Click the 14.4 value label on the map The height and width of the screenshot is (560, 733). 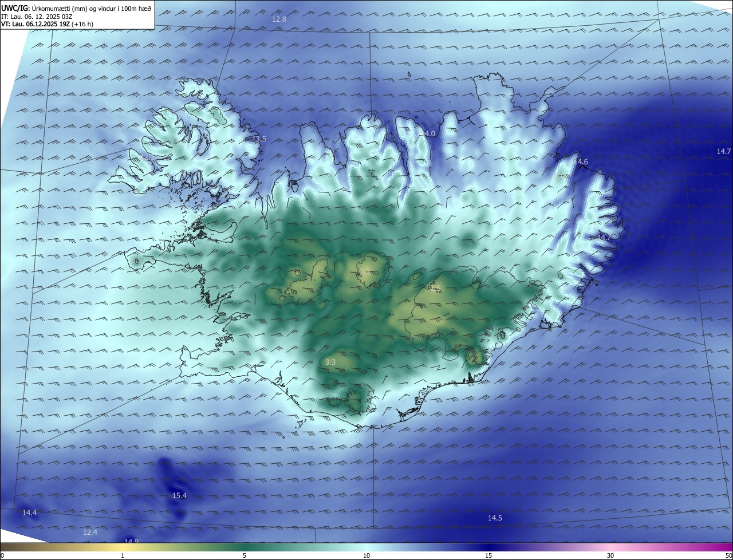pos(29,512)
